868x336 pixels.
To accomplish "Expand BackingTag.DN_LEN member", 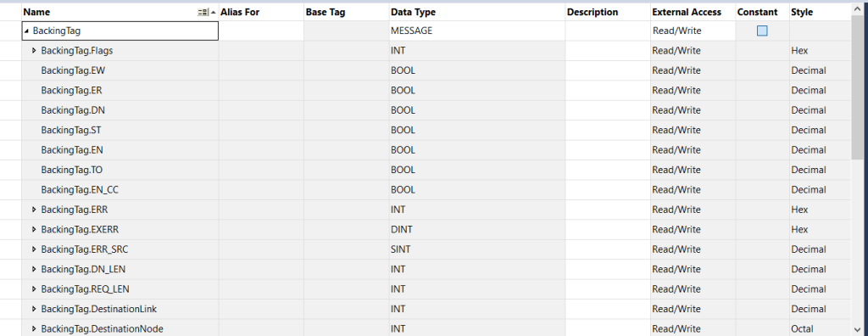I will coord(34,270).
